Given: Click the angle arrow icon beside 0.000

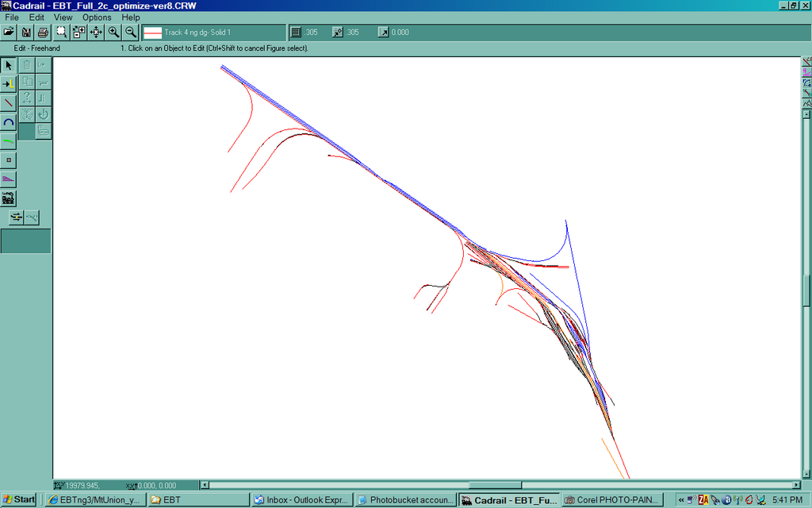Looking at the screenshot, I should pos(383,32).
